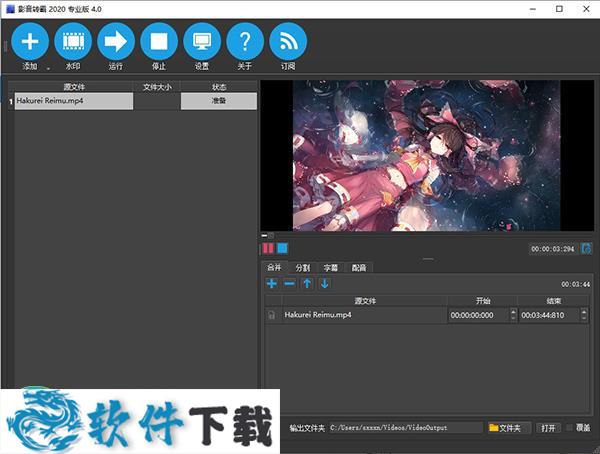This screenshot has height=454, width=600.
Task: Open 设置 (Settings) monitor icon
Action: [202, 41]
